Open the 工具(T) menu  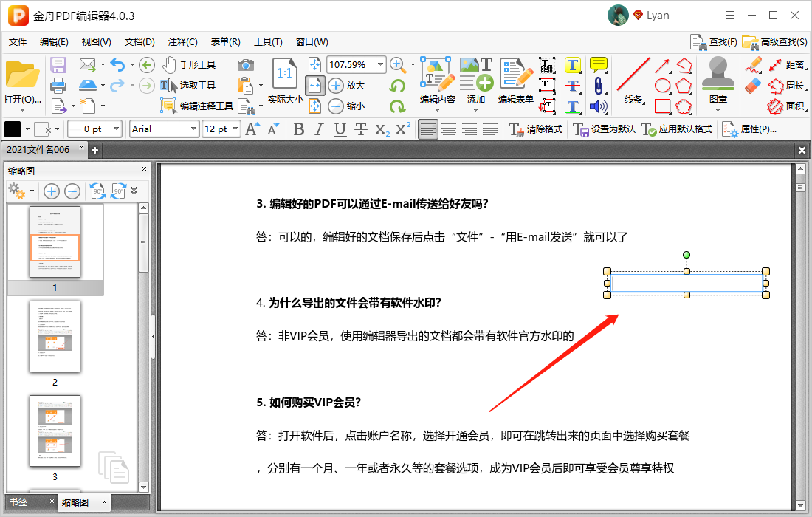(x=268, y=42)
